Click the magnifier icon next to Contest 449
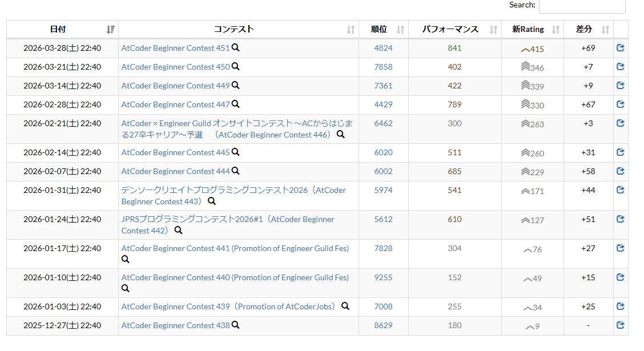The height and width of the screenshot is (351, 644). coord(235,86)
